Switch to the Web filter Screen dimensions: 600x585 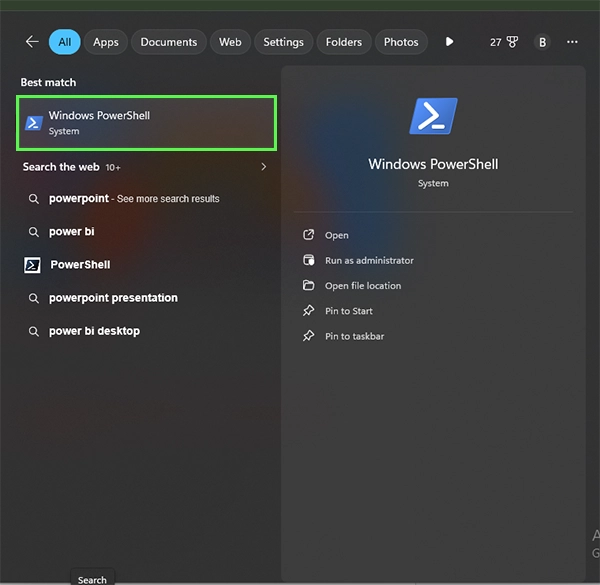pos(230,42)
